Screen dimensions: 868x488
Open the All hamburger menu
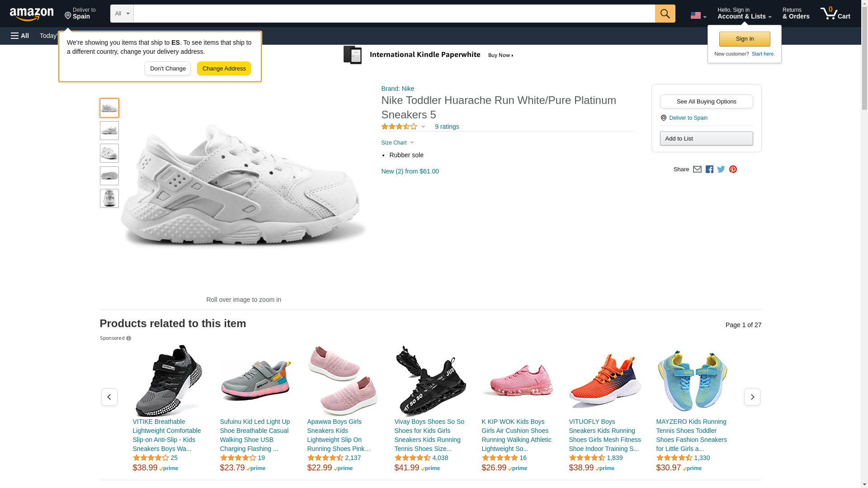[x=20, y=36]
